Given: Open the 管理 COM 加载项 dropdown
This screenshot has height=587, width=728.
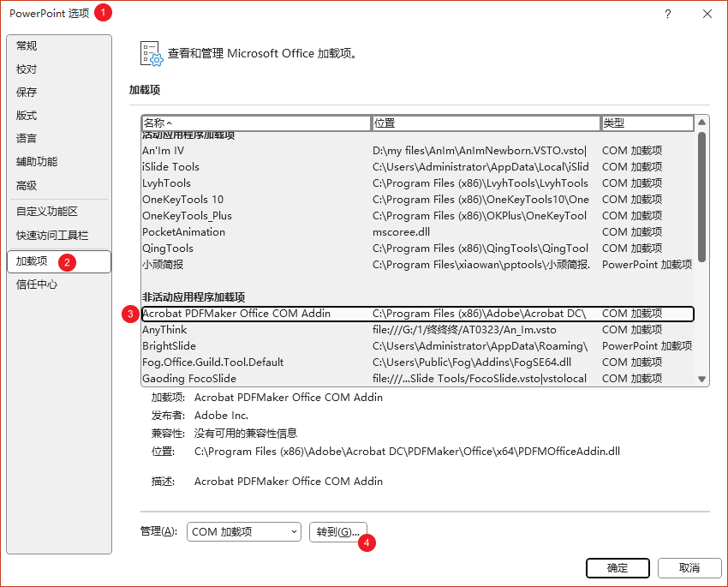Looking at the screenshot, I should (x=244, y=532).
